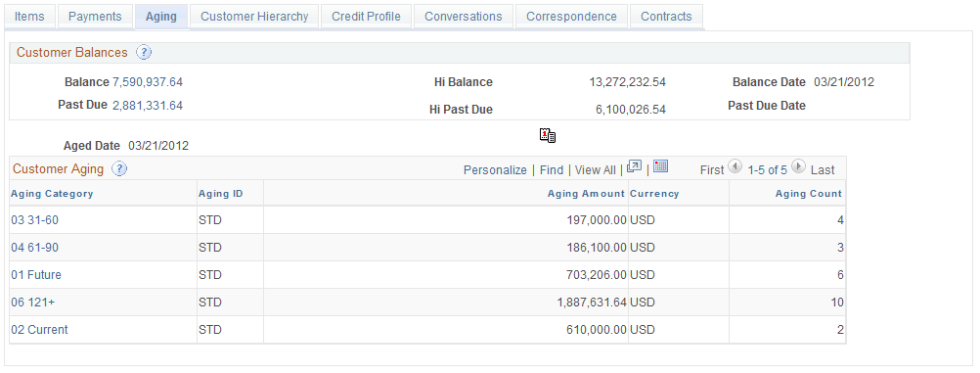980x373 pixels.
Task: Open the Credit Profile tab
Action: click(366, 17)
